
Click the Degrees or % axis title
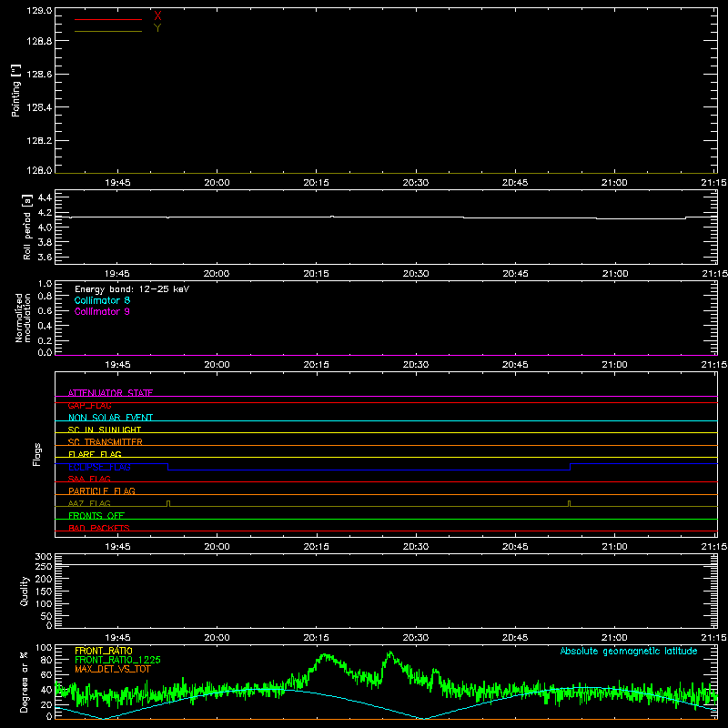pos(25,682)
